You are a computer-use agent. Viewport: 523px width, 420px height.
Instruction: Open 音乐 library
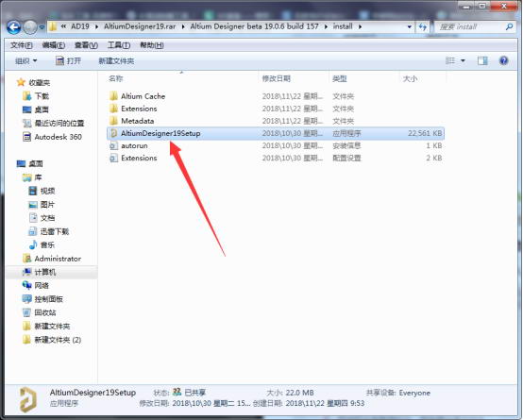[x=42, y=244]
